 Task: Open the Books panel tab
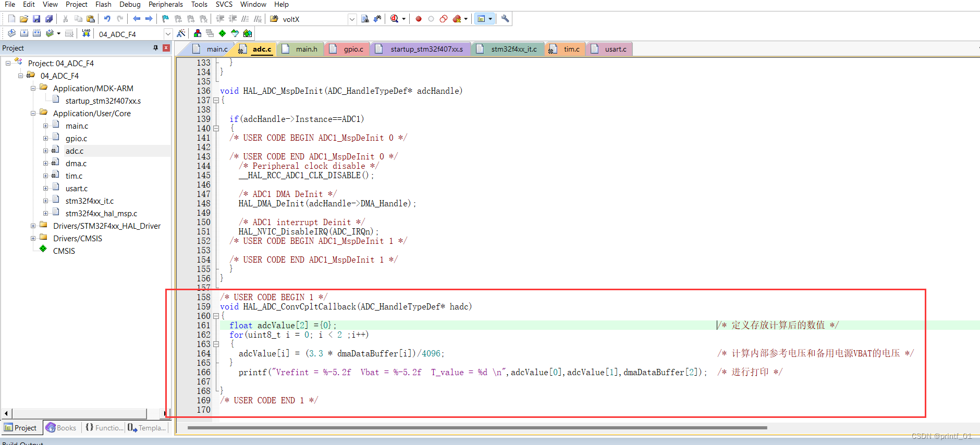coord(62,428)
